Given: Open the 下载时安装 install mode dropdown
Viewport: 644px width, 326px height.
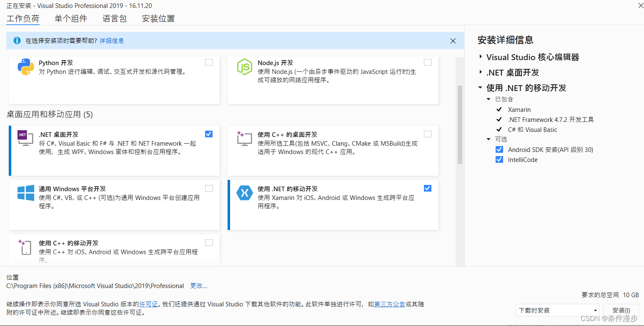Looking at the screenshot, I should click(557, 311).
